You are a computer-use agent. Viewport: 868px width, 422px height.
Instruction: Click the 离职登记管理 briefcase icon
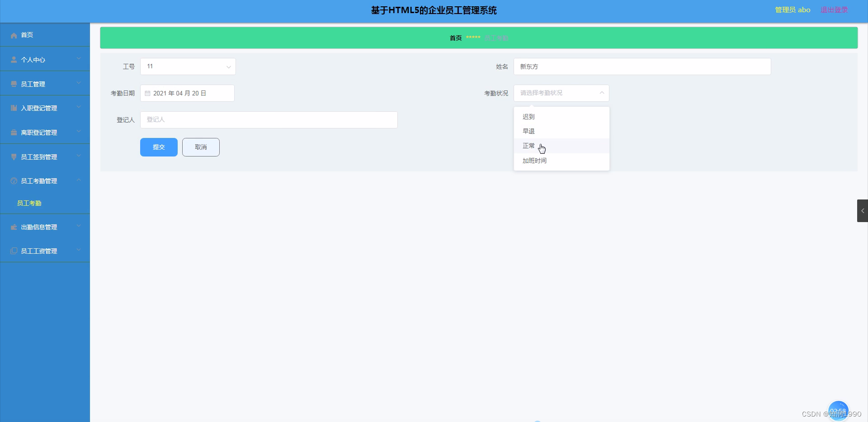click(13, 132)
